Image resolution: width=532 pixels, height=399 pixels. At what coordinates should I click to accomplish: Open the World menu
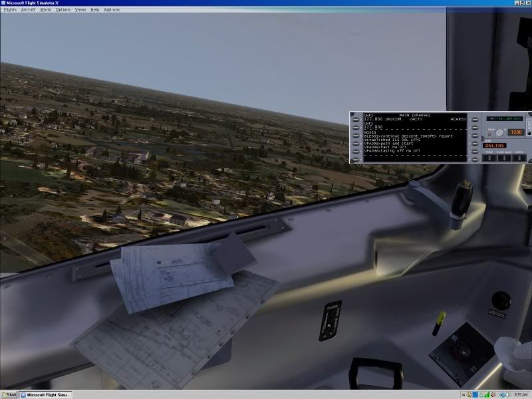(45, 10)
